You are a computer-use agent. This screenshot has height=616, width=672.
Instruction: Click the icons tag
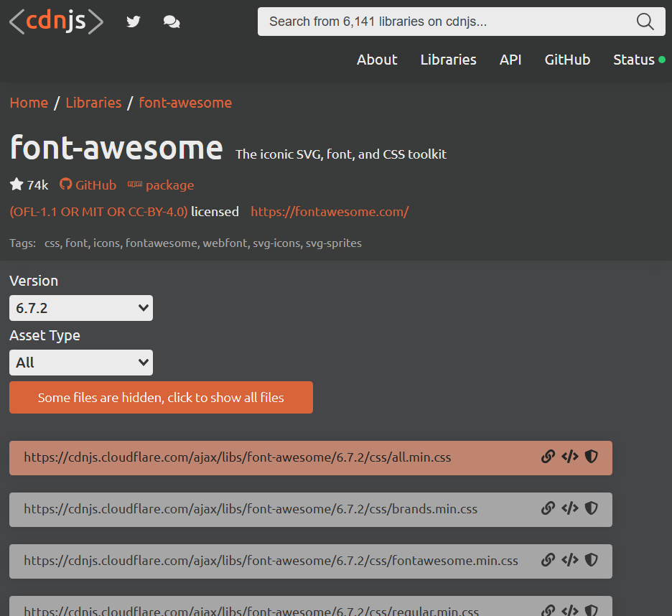pos(106,243)
